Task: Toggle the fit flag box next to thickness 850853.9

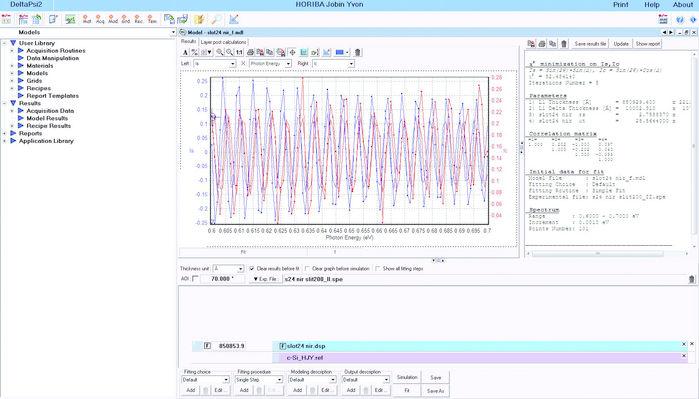Action: pyautogui.click(x=207, y=346)
